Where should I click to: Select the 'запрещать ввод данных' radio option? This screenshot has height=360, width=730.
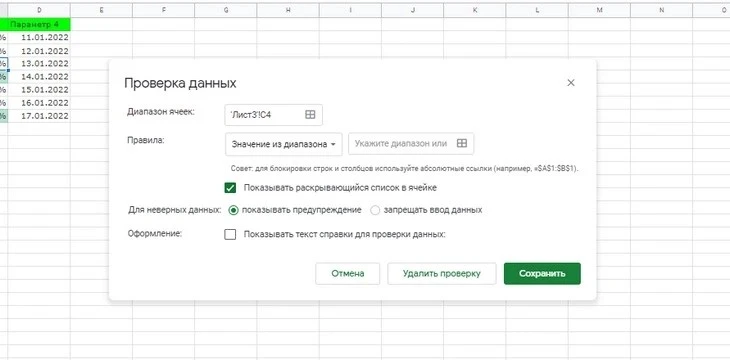coord(375,210)
